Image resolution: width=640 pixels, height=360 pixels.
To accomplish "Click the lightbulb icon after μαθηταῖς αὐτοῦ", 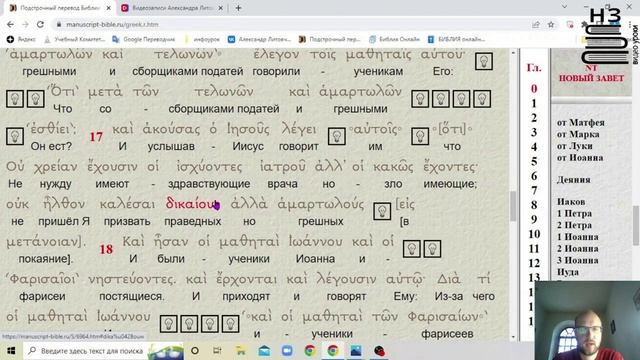I will coord(484,61).
